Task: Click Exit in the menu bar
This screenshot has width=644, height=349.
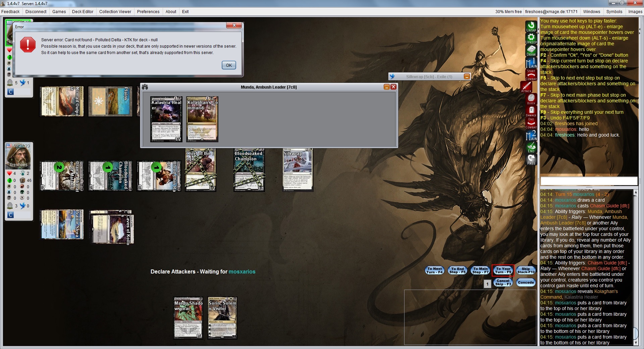Action: (x=185, y=11)
